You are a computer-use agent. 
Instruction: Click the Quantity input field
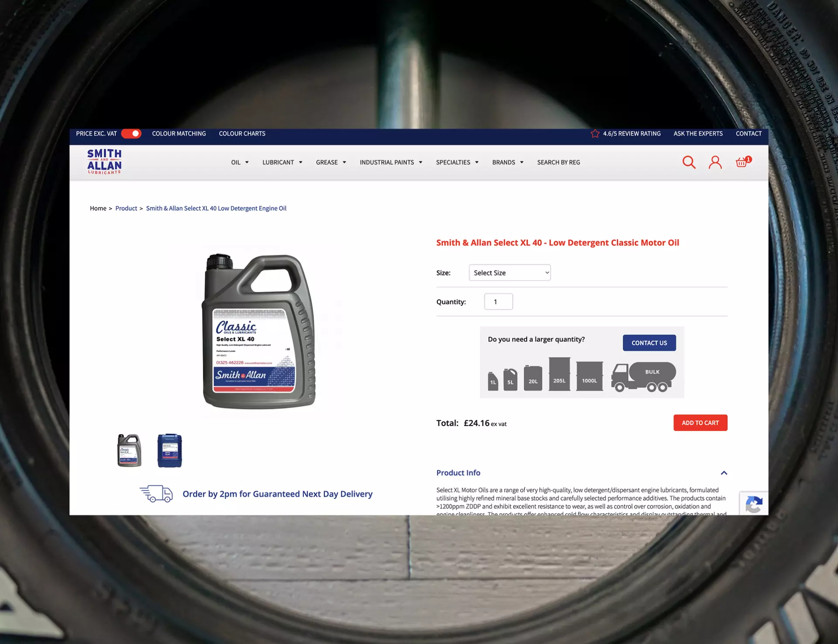pyautogui.click(x=498, y=301)
